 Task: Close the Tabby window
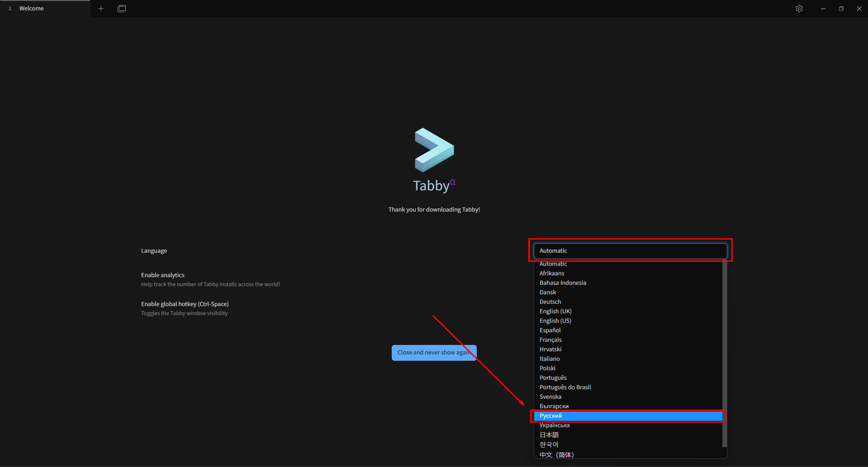point(859,9)
